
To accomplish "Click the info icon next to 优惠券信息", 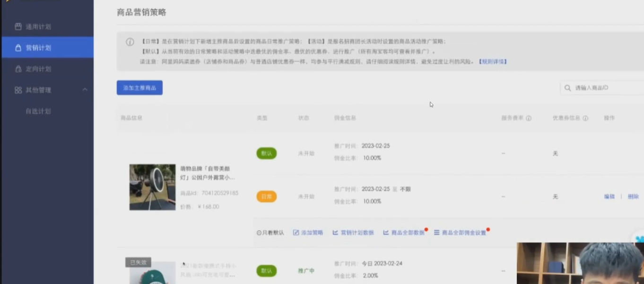I will tap(585, 118).
